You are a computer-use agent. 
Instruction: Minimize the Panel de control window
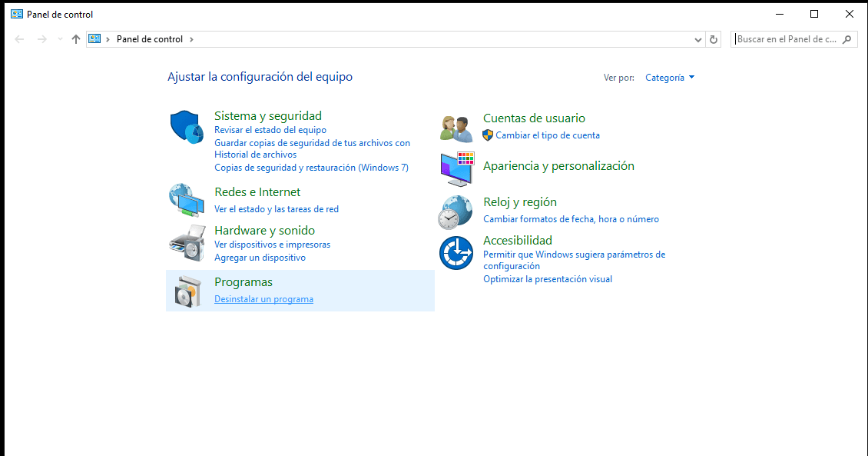coord(780,14)
